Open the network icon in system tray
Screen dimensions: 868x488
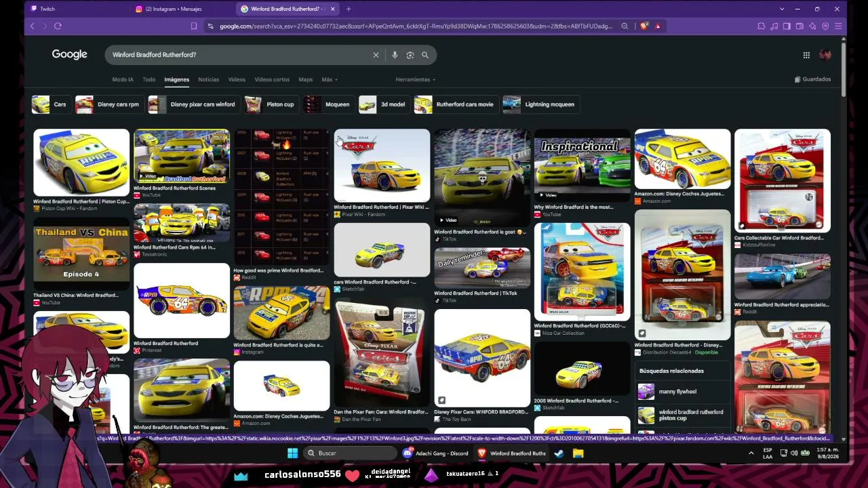tap(783, 453)
